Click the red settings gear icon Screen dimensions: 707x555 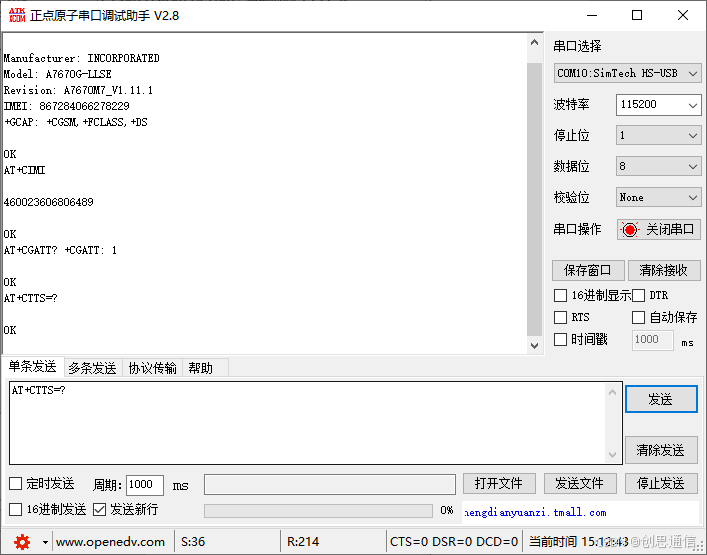point(22,541)
